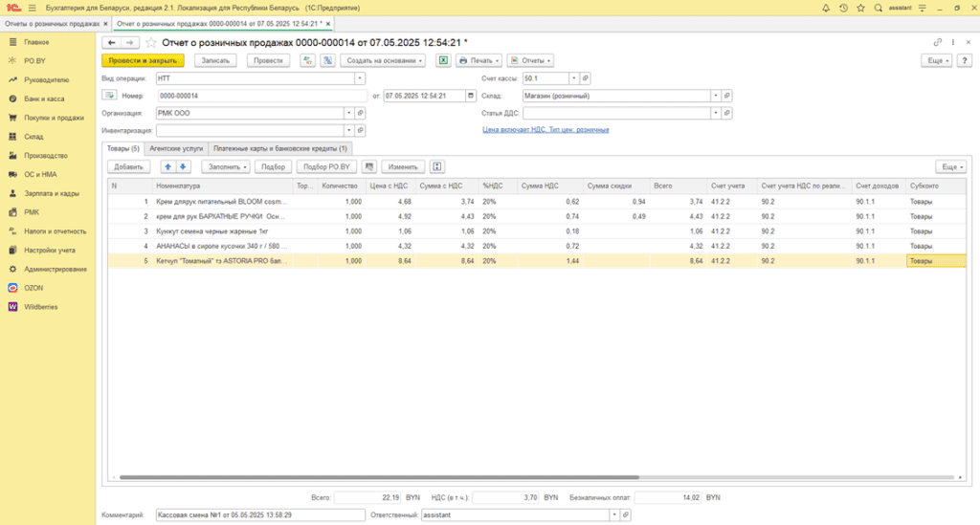
Task: Click the structure icon beside Дт/Кт button
Action: tap(327, 60)
